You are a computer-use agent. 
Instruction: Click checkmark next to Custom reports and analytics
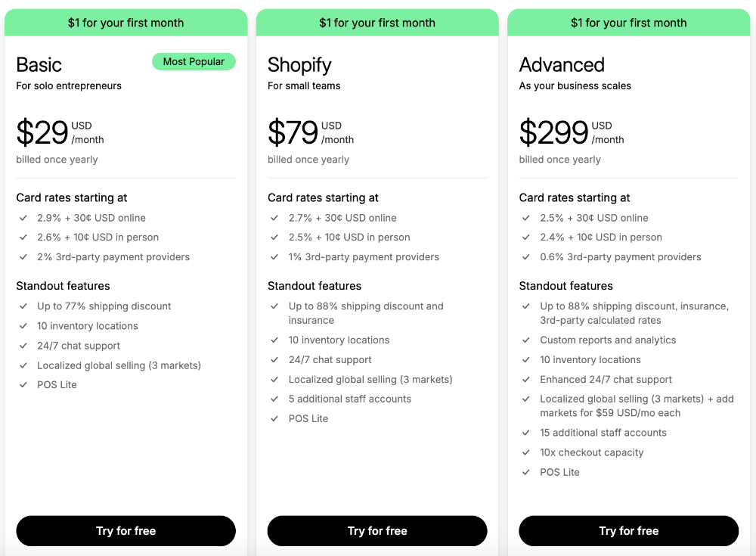(x=526, y=340)
